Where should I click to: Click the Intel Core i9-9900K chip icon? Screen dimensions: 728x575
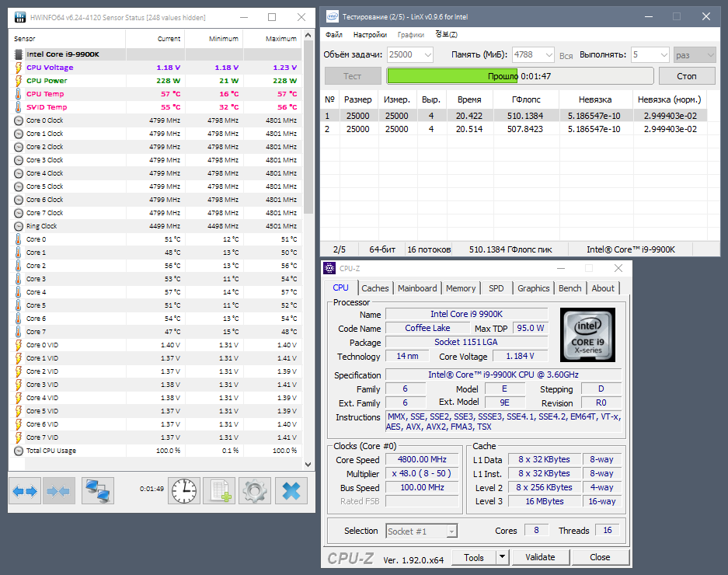[x=19, y=54]
